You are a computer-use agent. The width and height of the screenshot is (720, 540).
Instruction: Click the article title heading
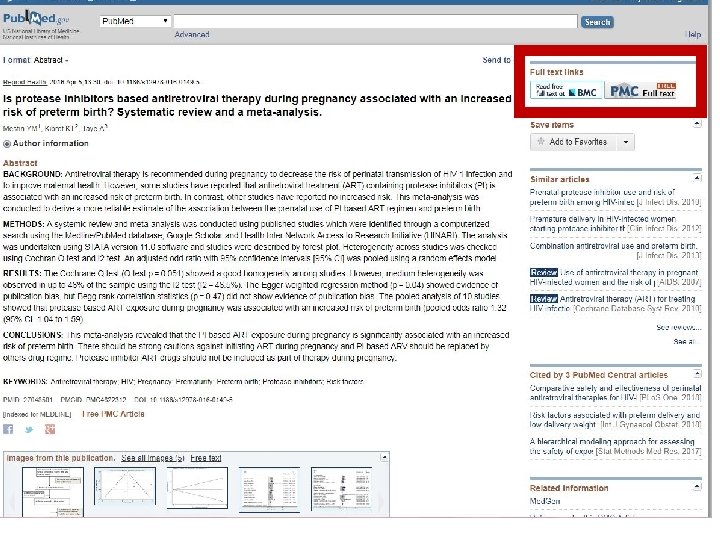257,105
